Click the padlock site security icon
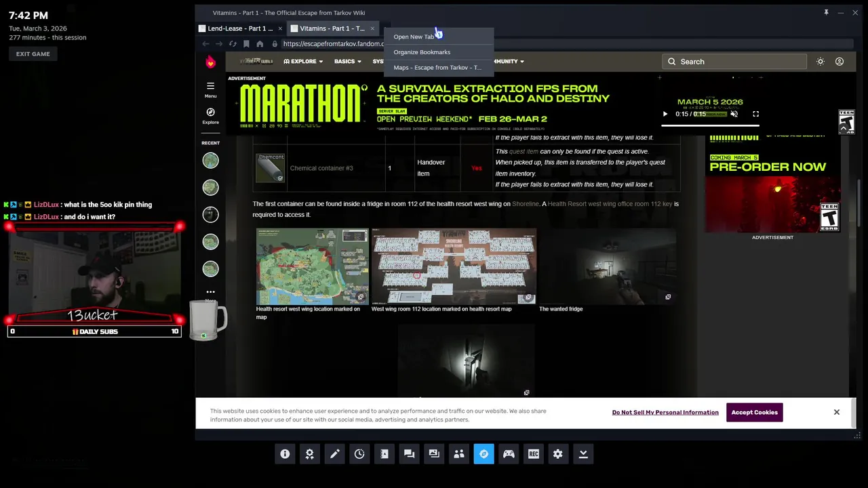The image size is (868, 488). coord(275,44)
